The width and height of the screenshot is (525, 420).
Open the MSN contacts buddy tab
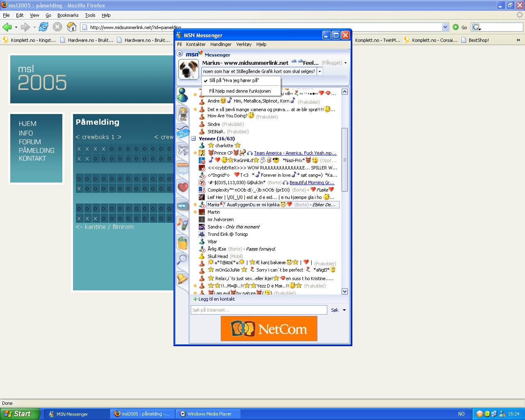pos(182,96)
